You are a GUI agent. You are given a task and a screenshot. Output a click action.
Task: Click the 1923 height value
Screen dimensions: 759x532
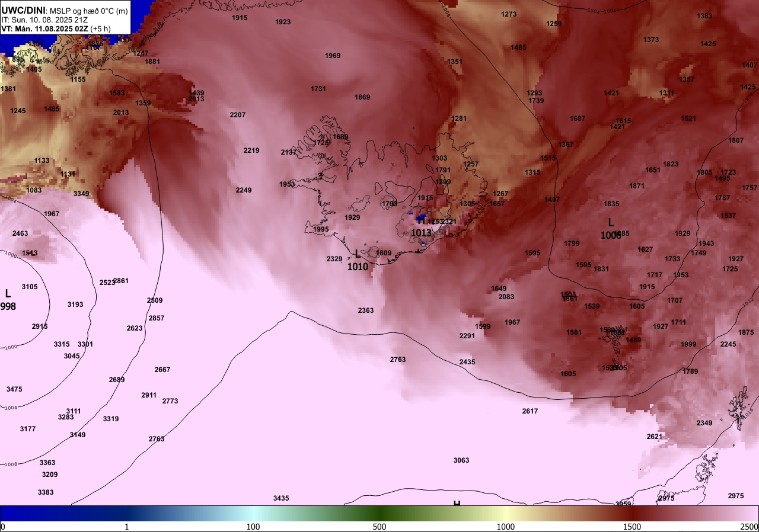tap(283, 22)
